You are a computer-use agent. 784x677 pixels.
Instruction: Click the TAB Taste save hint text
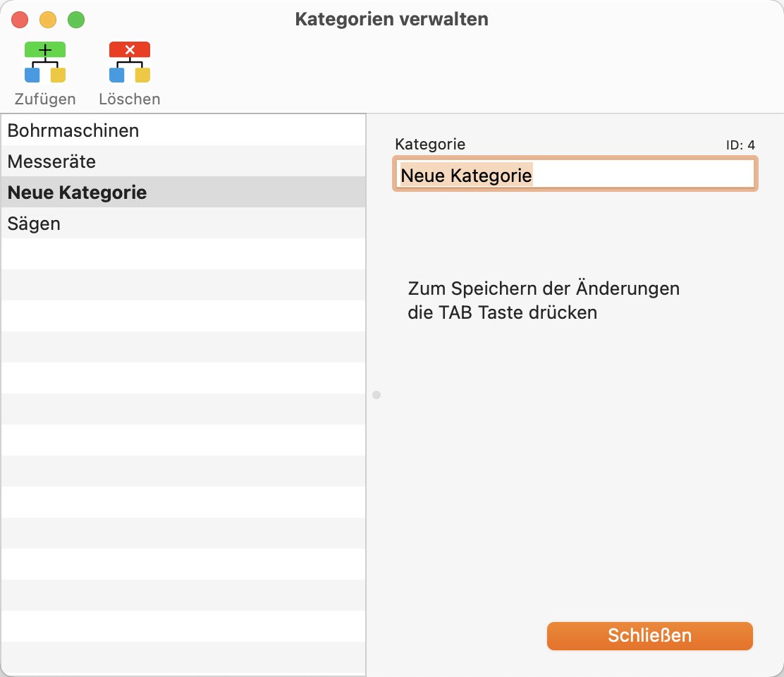point(544,300)
